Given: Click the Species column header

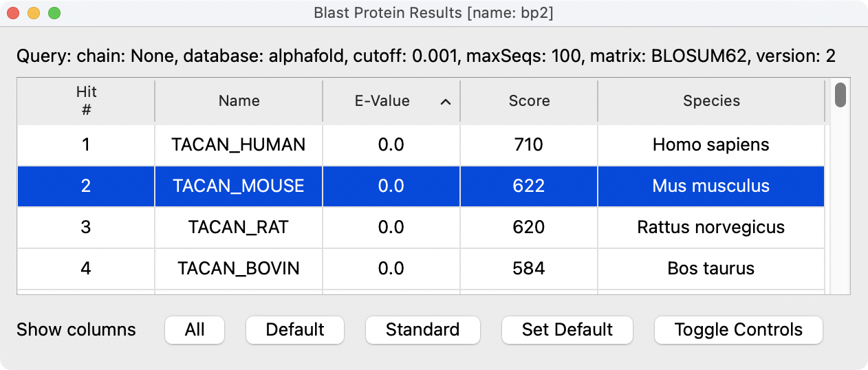Looking at the screenshot, I should point(711,101).
